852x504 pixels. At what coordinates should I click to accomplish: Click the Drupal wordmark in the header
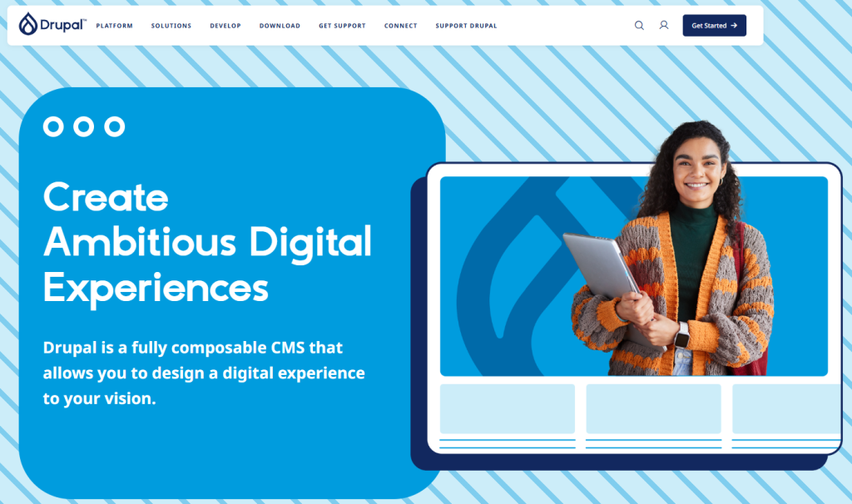[x=63, y=25]
